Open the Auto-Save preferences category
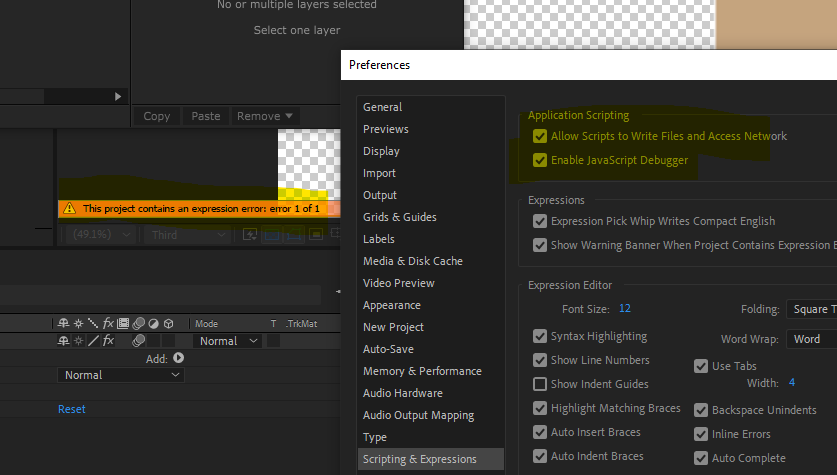This screenshot has height=475, width=837. click(x=430, y=349)
